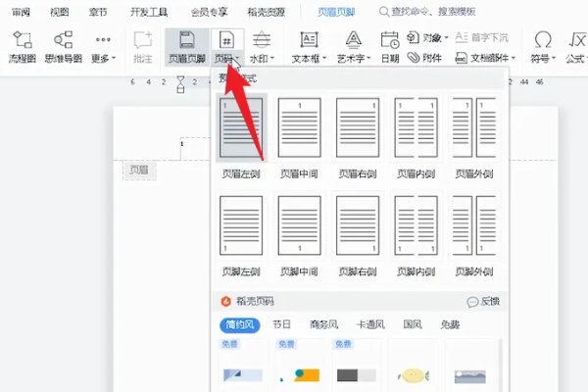Expand the 符号 dropdown arrow

553,59
